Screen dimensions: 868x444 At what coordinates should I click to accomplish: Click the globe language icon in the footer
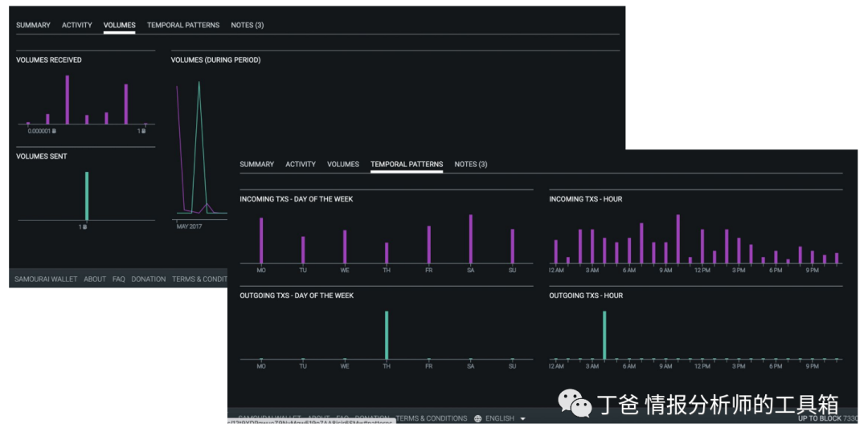[477, 418]
